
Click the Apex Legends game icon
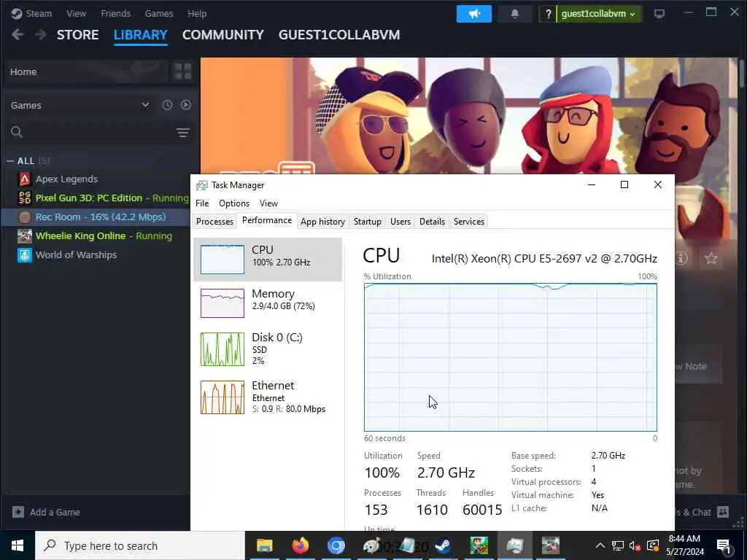[x=24, y=179]
